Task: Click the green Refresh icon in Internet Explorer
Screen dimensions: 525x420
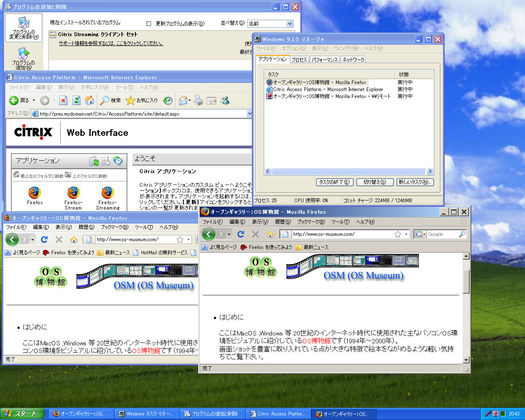Action: pos(76,100)
